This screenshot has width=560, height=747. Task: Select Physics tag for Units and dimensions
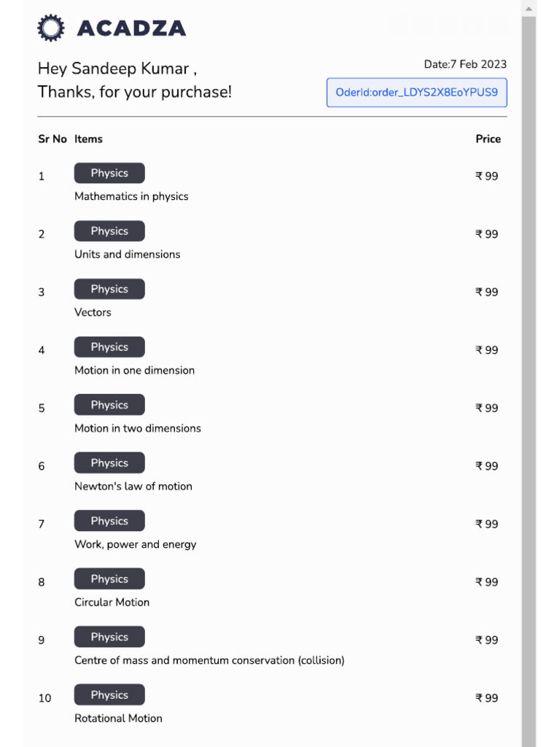point(109,231)
